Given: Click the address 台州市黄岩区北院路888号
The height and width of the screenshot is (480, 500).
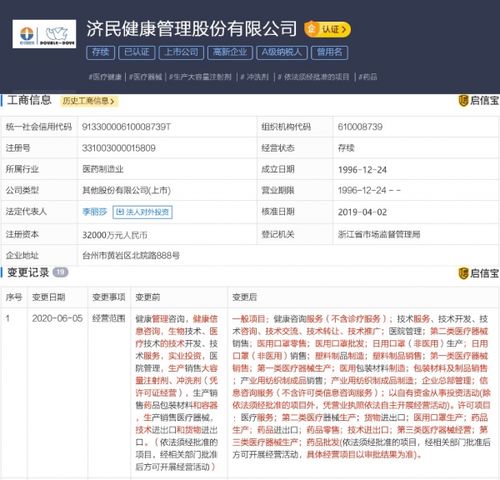Looking at the screenshot, I should pyautogui.click(x=131, y=256).
